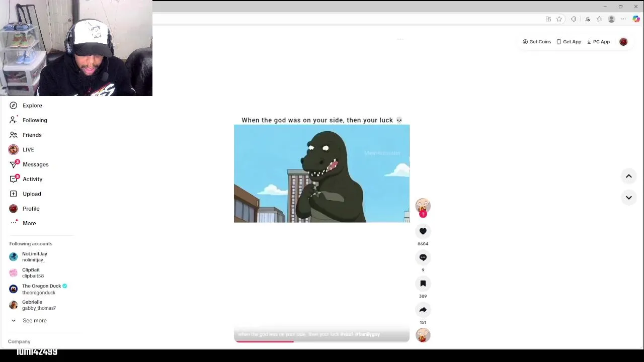The image size is (644, 362).
Task: Add page to favorites with star icon
Action: pyautogui.click(x=559, y=19)
